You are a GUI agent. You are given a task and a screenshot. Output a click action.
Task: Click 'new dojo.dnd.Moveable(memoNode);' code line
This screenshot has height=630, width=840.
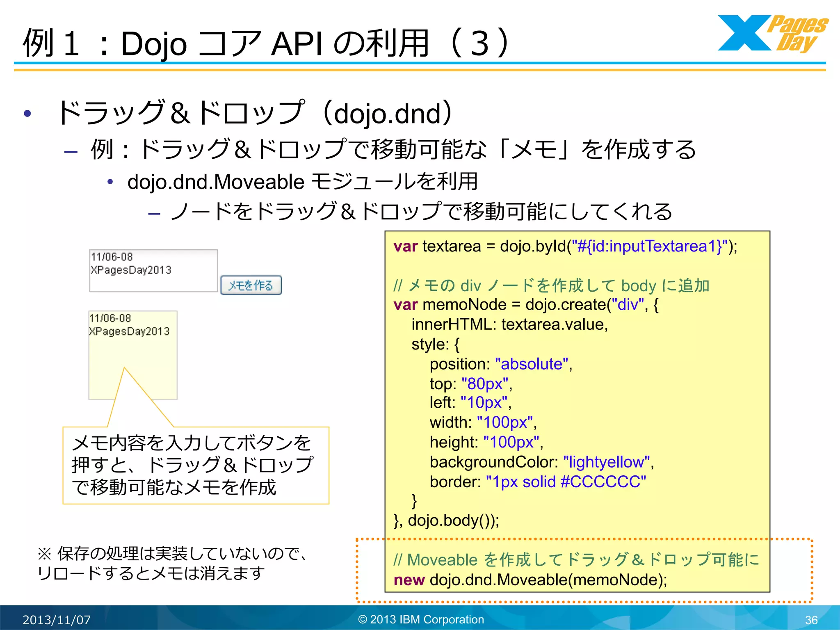530,580
